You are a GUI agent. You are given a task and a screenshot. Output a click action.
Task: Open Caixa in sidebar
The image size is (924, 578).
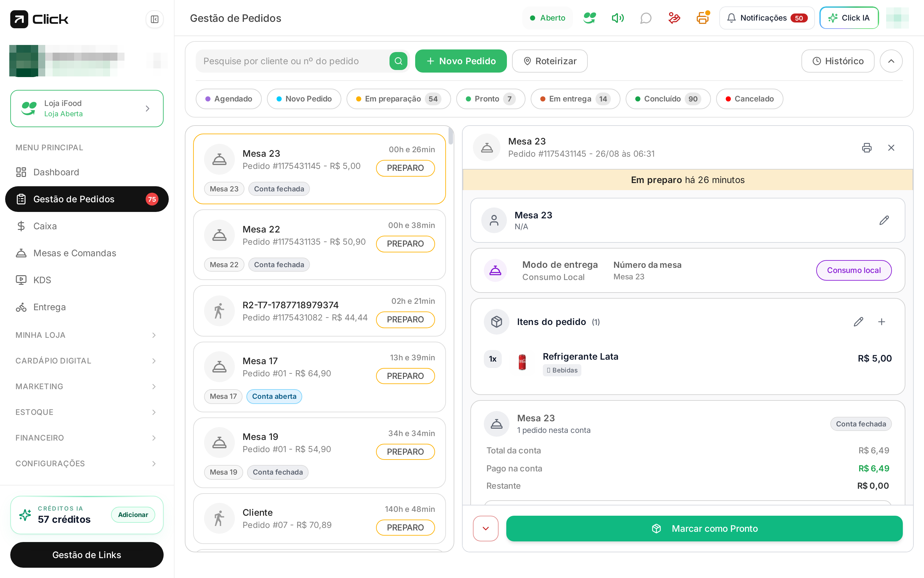(x=87, y=226)
